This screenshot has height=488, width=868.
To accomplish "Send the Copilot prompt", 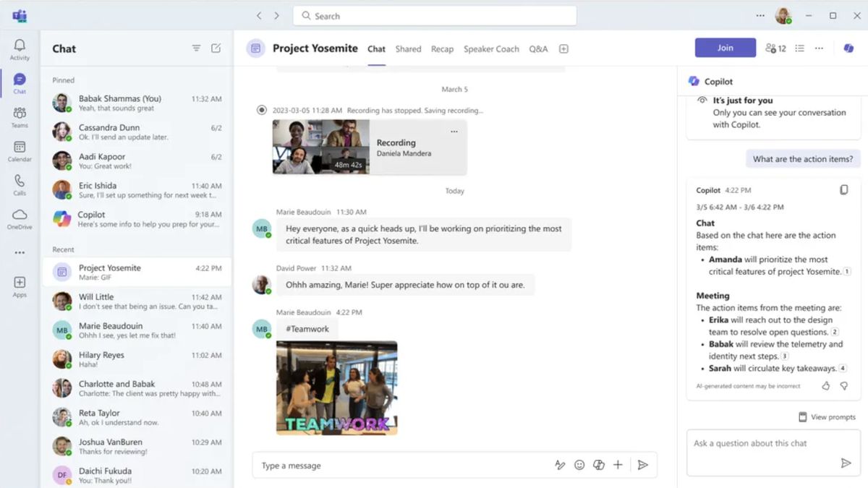I will 846,463.
